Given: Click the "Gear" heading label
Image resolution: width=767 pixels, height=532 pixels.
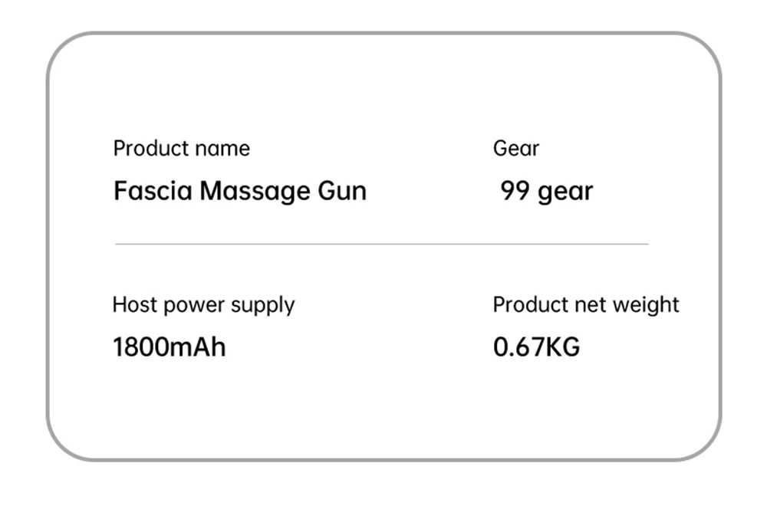Looking at the screenshot, I should [515, 149].
